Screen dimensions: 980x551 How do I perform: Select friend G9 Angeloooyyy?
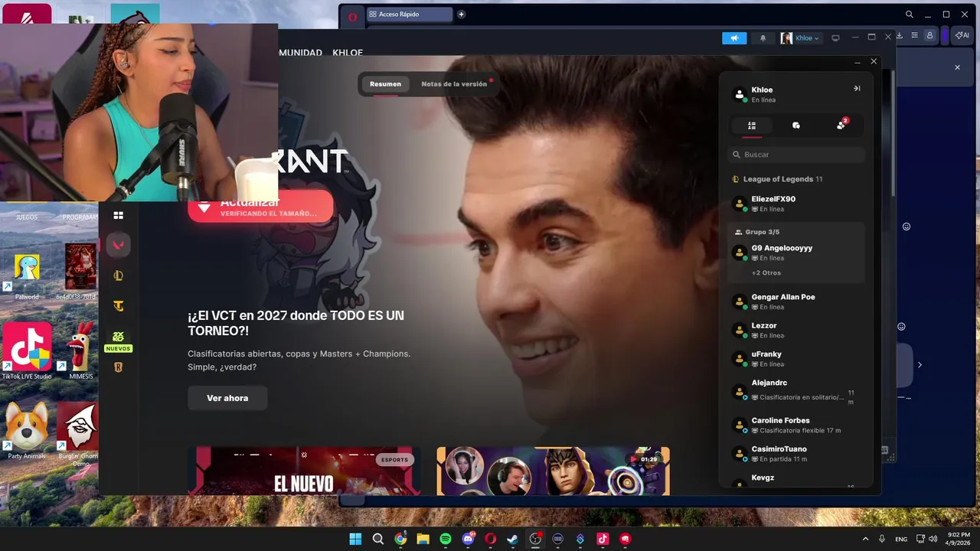[796, 253]
